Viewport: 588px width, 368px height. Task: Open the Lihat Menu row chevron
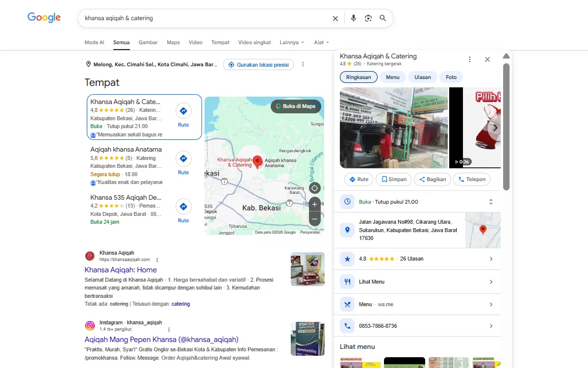click(491, 282)
